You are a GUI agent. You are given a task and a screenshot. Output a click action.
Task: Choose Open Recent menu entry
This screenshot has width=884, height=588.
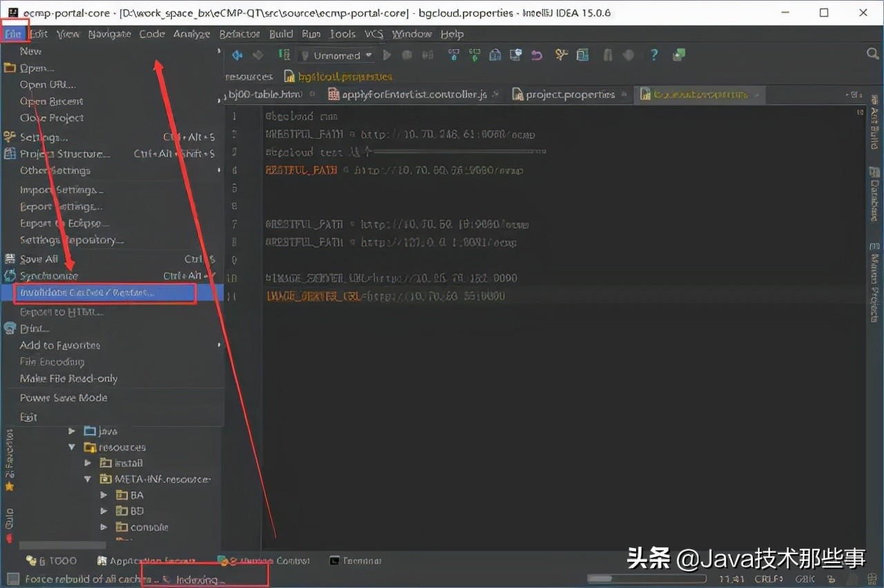point(112,101)
